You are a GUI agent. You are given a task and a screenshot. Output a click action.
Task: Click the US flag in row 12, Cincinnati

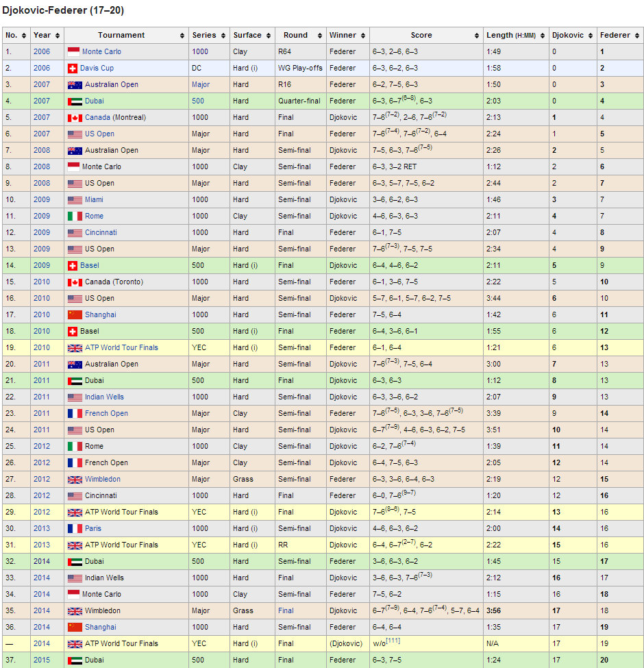pyautogui.click(x=75, y=233)
